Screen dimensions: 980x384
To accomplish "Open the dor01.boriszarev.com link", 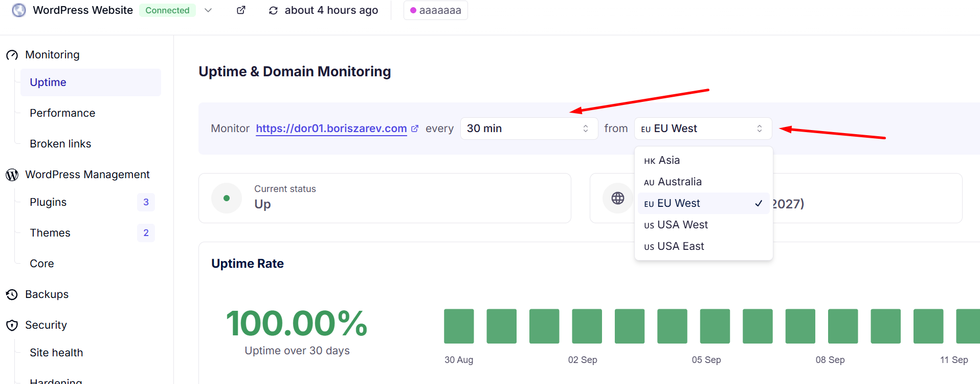I will click(331, 129).
